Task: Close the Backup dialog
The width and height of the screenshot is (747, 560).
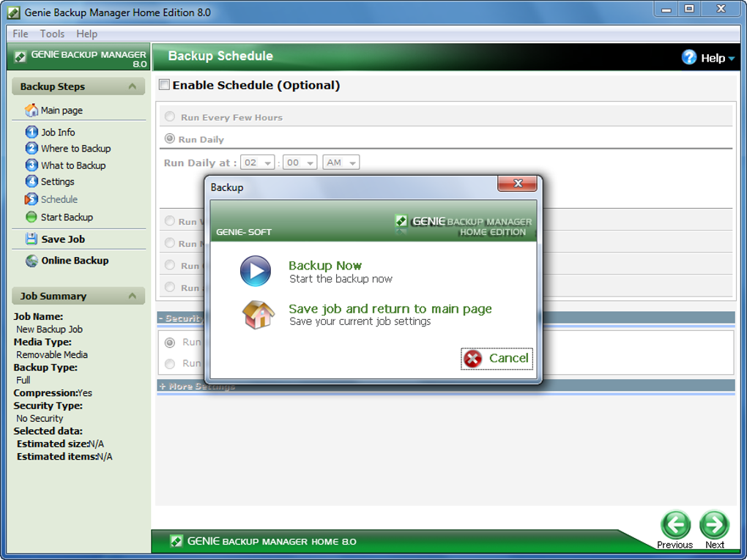Action: point(517,183)
